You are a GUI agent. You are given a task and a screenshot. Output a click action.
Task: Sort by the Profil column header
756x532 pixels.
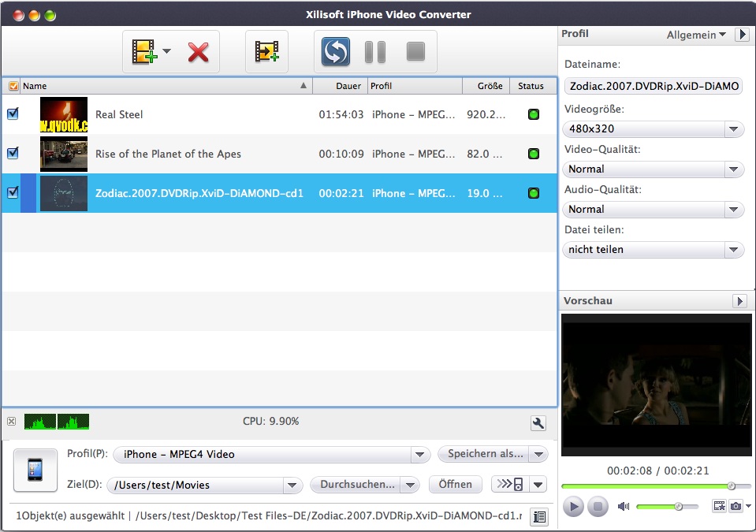coord(415,86)
